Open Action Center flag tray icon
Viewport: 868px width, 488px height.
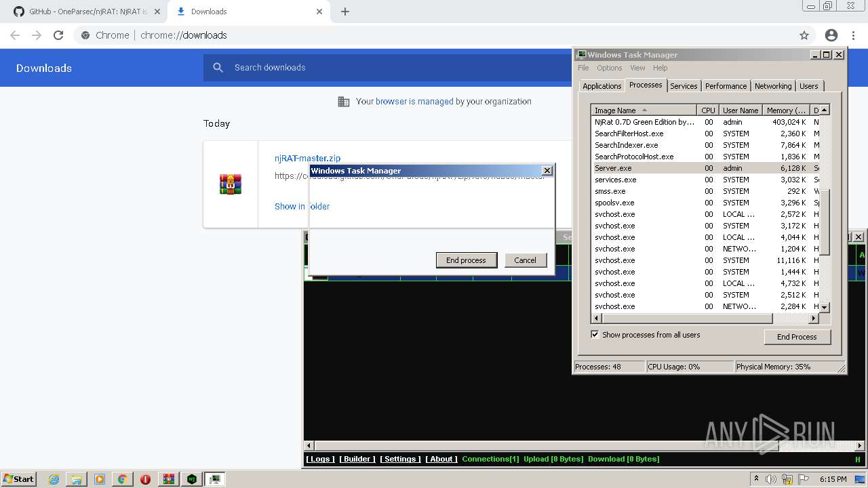(802, 479)
